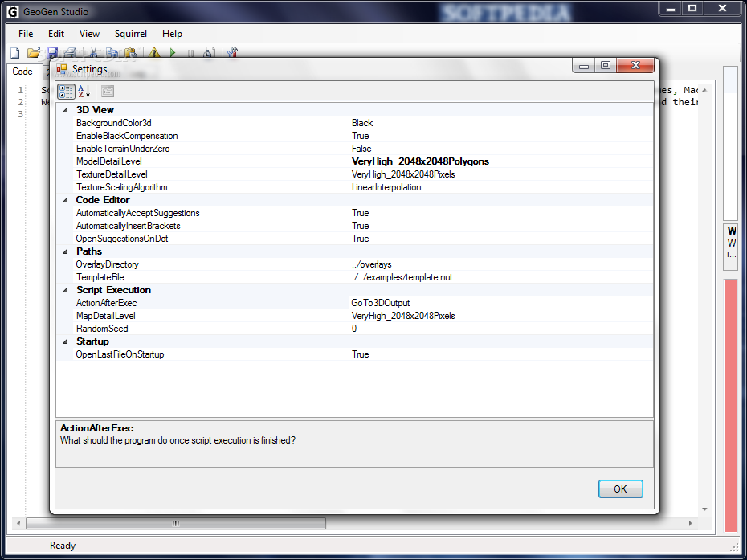Click the yellow warning verify-script icon
The width and height of the screenshot is (747, 560).
(x=154, y=52)
